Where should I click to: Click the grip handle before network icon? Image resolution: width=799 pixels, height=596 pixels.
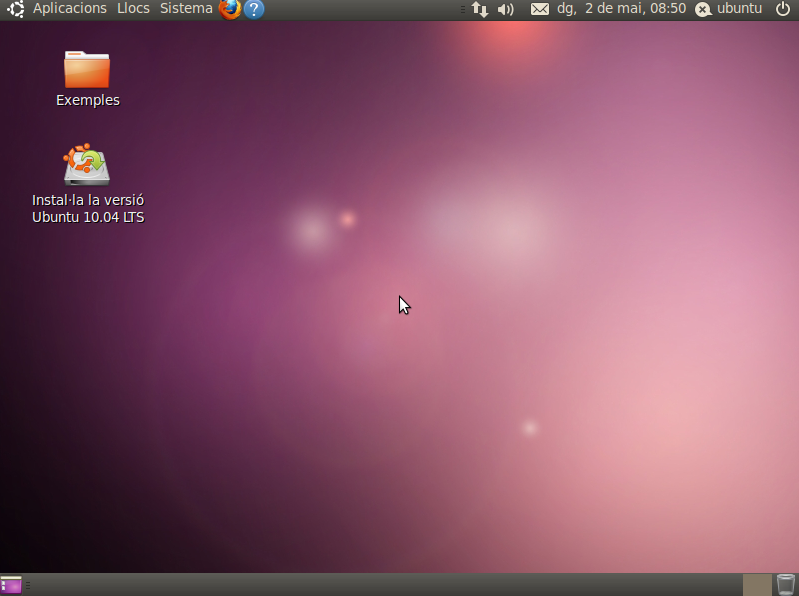(462, 9)
